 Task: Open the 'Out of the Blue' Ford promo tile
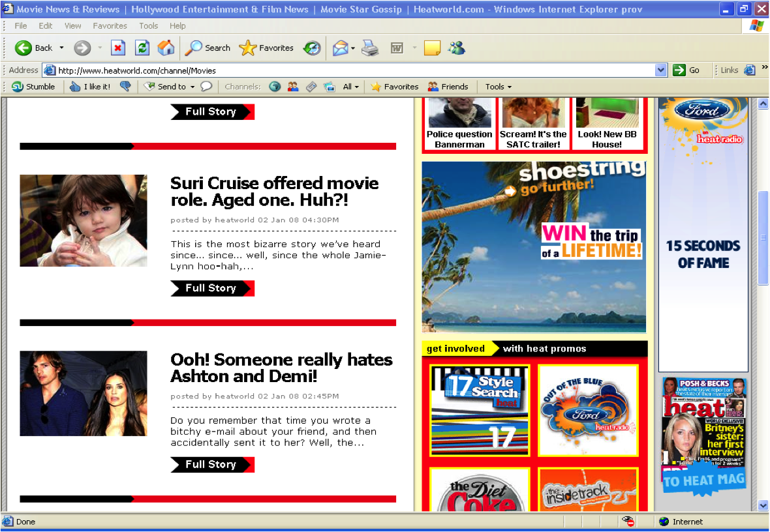pyautogui.click(x=589, y=410)
